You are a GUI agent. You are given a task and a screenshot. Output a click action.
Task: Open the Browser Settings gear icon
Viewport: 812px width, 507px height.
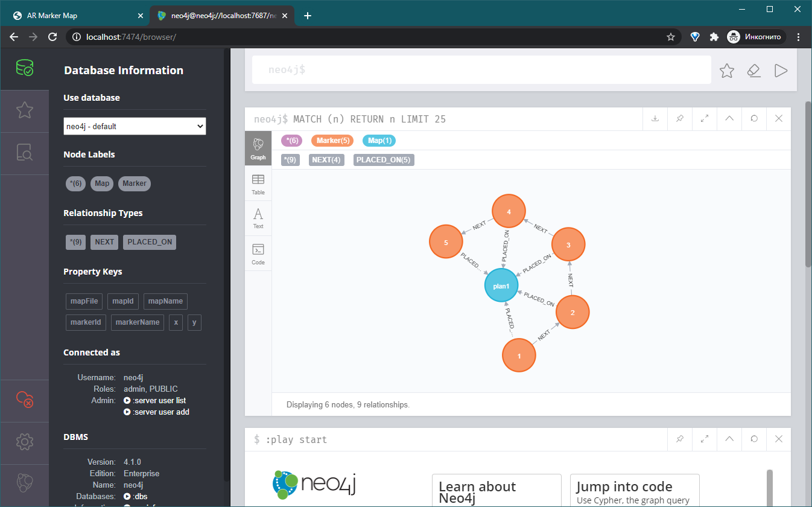point(24,442)
